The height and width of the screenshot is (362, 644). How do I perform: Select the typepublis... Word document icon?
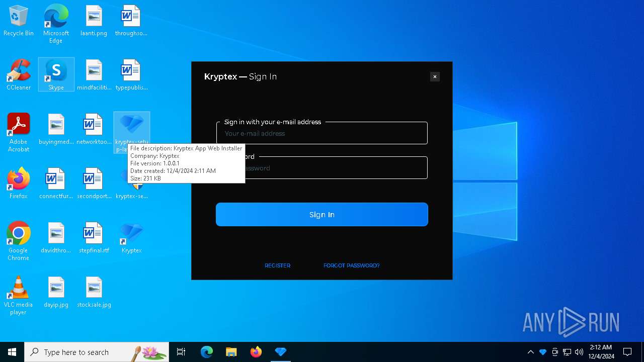(x=131, y=75)
